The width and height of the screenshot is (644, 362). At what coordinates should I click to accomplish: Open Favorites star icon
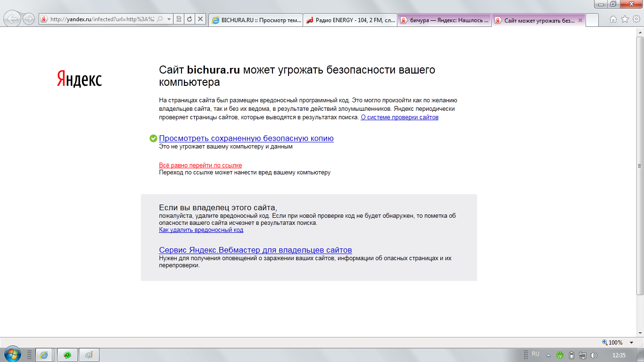625,19
